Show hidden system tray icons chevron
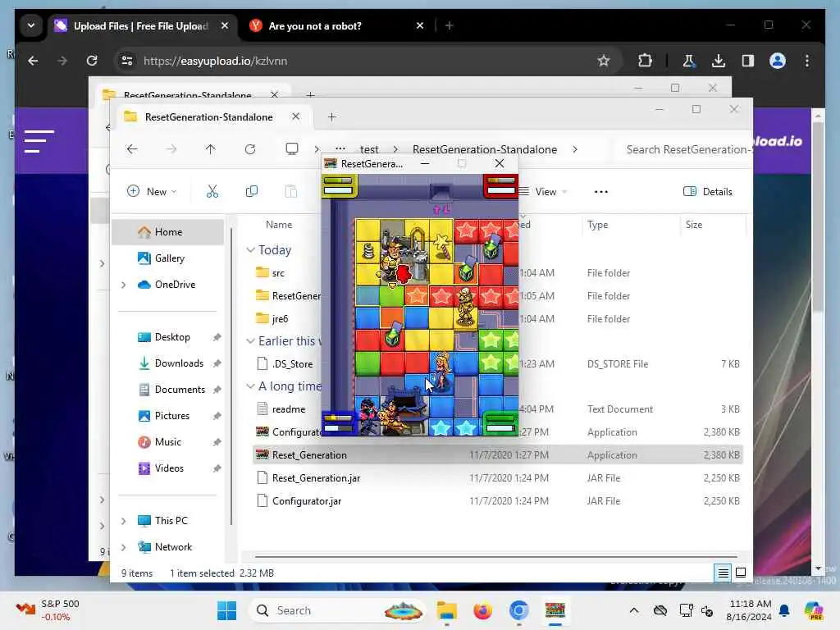 pos(634,610)
